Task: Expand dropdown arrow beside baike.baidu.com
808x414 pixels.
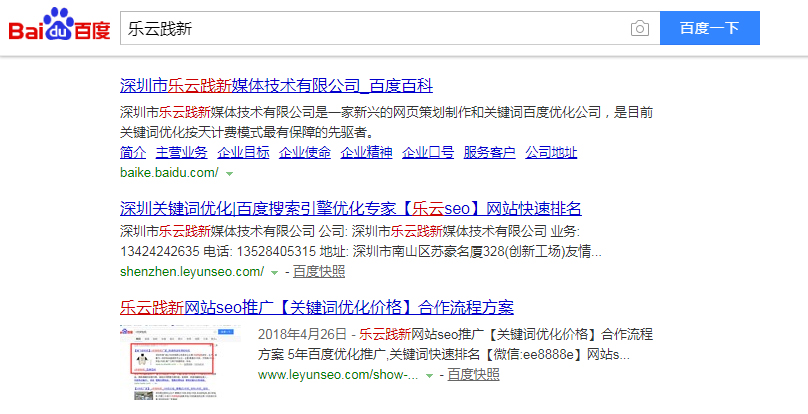Action: coord(229,174)
